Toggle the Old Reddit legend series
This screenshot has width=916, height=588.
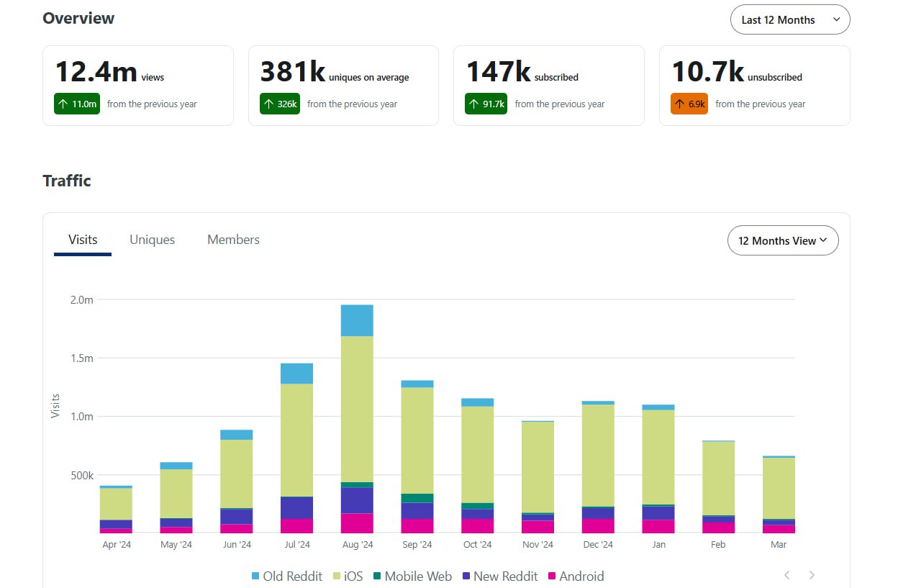[x=286, y=576]
